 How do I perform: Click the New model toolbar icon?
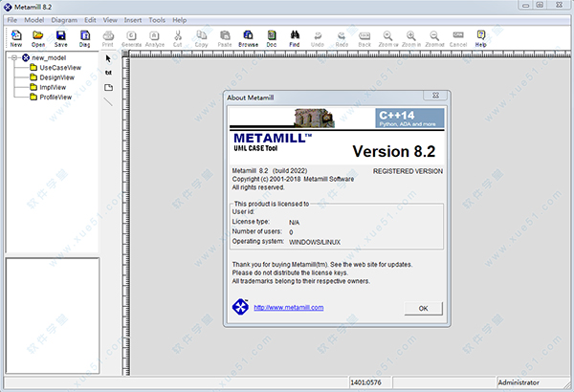pos(16,38)
